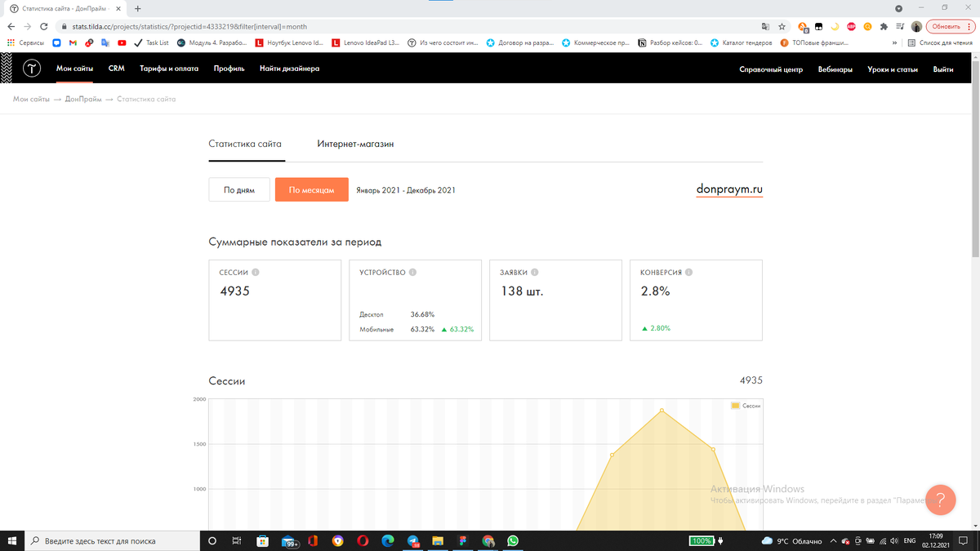Open the Office app in taskbar
Screen dimensions: 980x551
tap(313, 540)
